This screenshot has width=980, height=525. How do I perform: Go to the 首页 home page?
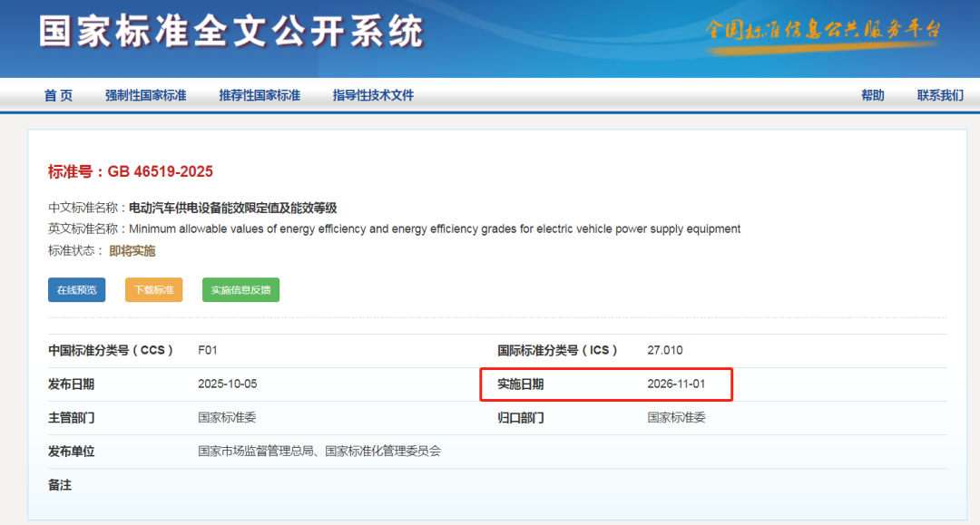(58, 95)
